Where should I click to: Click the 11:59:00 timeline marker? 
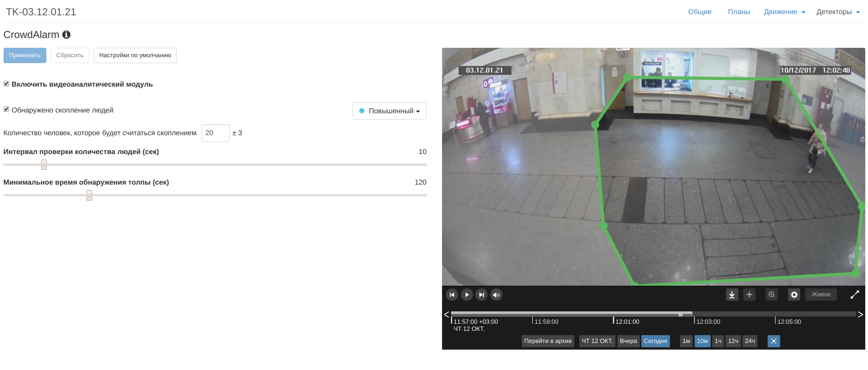coord(546,321)
